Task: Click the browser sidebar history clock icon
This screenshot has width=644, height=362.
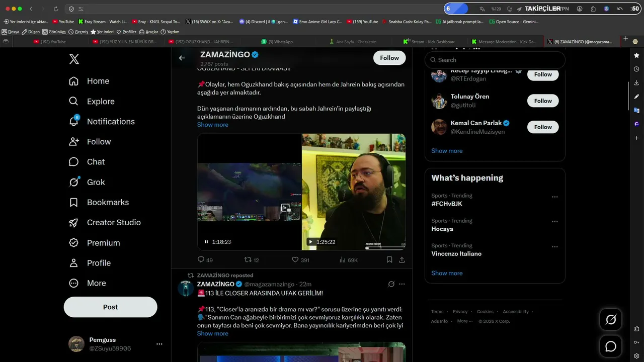Action: [x=636, y=69]
